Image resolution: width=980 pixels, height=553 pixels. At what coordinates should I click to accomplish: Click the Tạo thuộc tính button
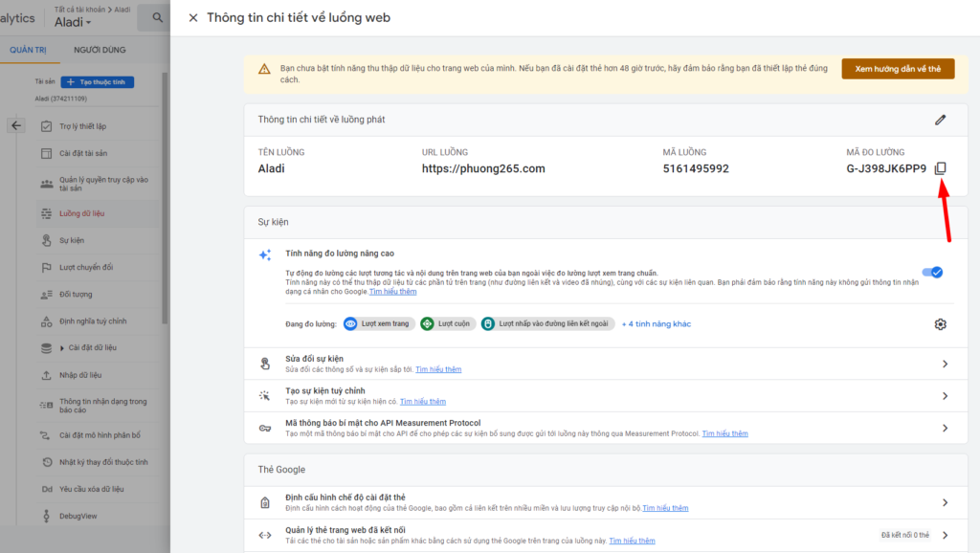coord(98,82)
